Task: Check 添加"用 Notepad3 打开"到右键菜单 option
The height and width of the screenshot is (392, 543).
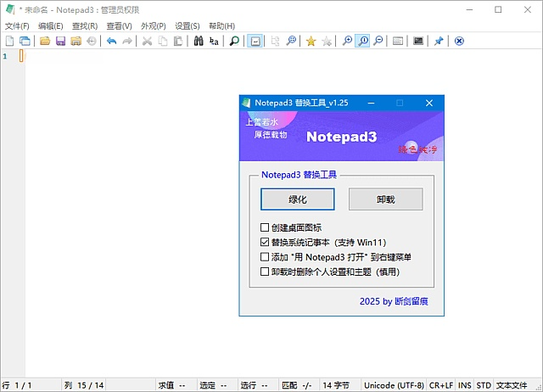Action: click(x=266, y=256)
